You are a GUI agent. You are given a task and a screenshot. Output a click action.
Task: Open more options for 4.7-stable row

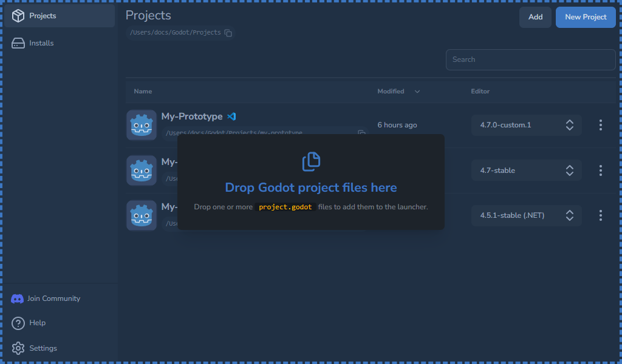point(601,170)
